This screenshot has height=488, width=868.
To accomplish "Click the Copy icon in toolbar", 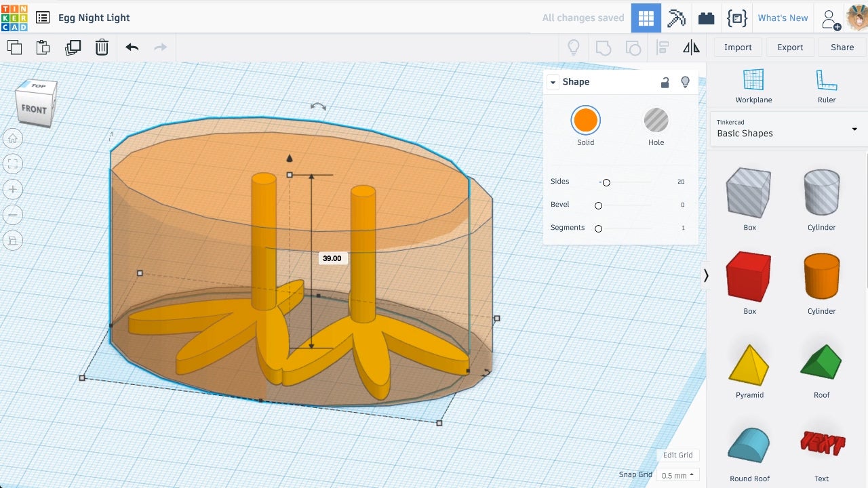I will pos(14,47).
